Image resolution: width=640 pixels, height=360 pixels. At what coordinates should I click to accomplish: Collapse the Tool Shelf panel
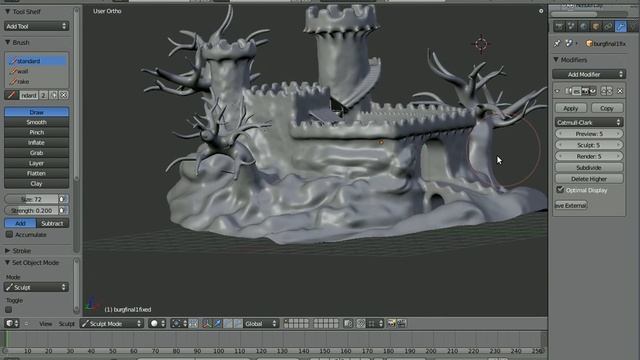pyautogui.click(x=7, y=12)
